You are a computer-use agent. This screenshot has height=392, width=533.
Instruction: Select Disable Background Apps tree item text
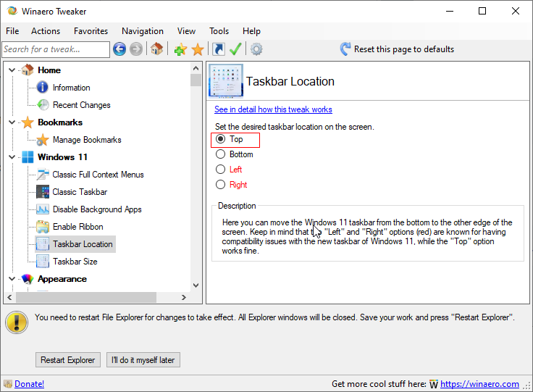[97, 209]
